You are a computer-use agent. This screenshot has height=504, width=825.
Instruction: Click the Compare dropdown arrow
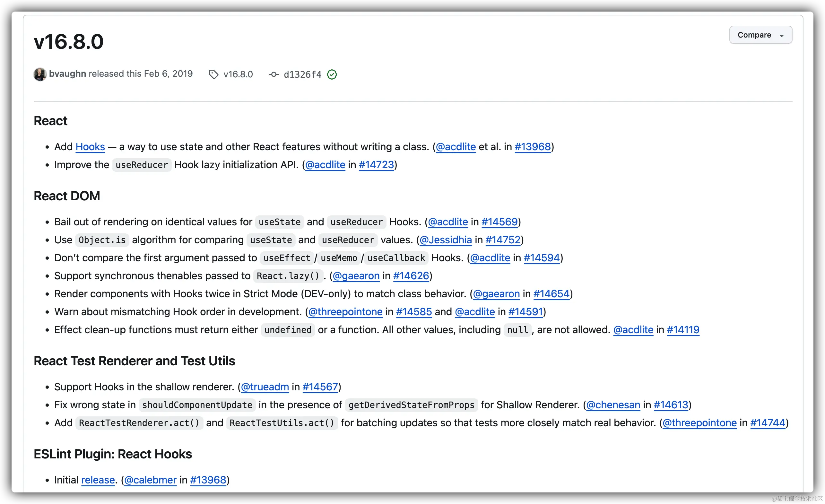[781, 36]
